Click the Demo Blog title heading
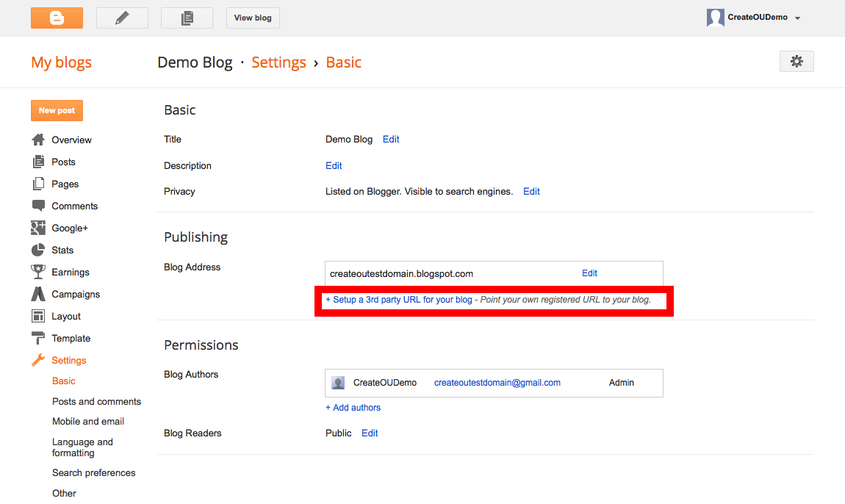The height and width of the screenshot is (504, 845). coord(195,62)
